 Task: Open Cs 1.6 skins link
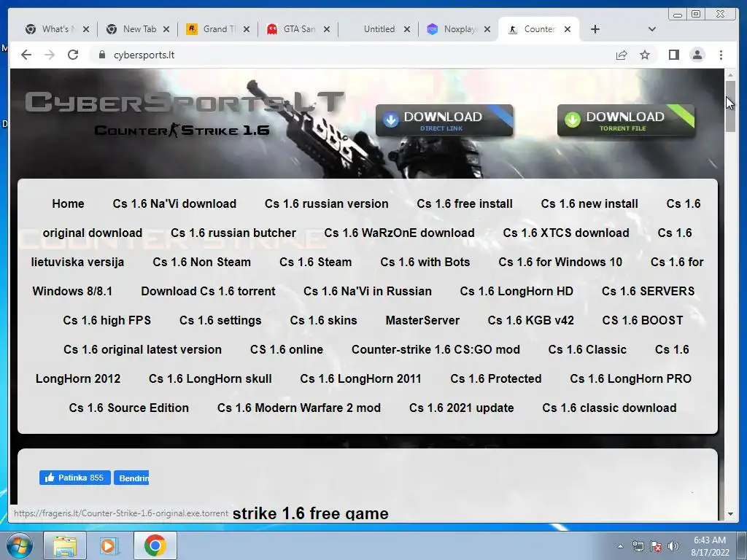(323, 321)
